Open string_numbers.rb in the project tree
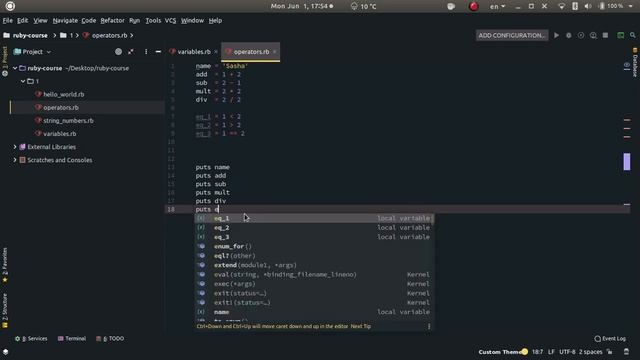The width and height of the screenshot is (640, 360). pyautogui.click(x=68, y=120)
